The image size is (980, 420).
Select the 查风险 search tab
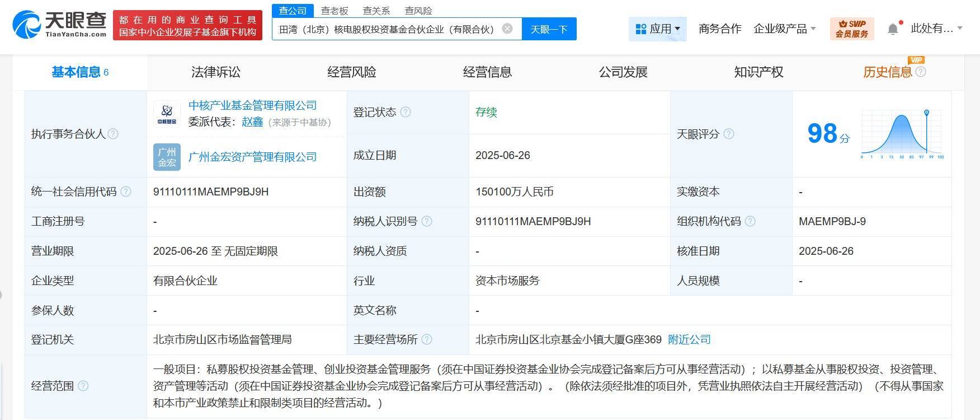(x=418, y=11)
